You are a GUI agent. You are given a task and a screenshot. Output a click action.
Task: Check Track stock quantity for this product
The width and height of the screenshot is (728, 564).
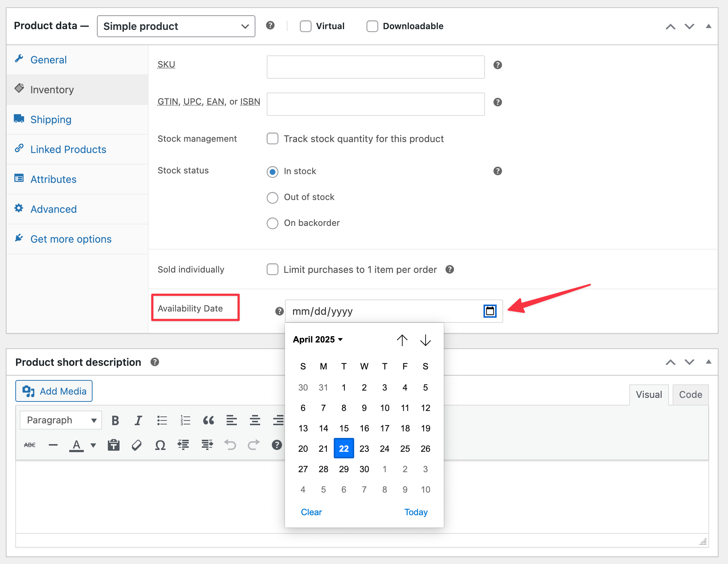273,139
